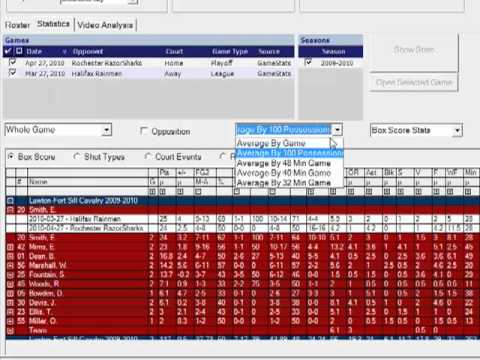Open the Box Score Stats dropdown
Screen dimensions: 480x360
pyautogui.click(x=458, y=130)
